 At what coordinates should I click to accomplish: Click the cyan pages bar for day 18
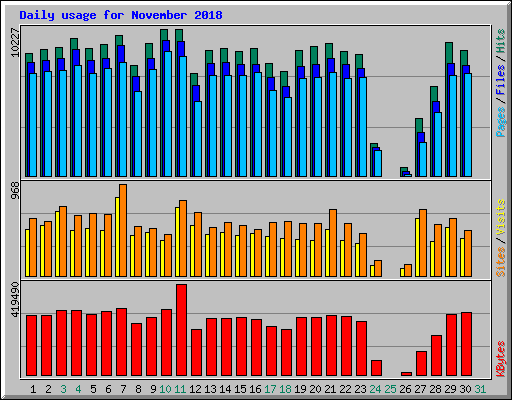click(x=288, y=137)
